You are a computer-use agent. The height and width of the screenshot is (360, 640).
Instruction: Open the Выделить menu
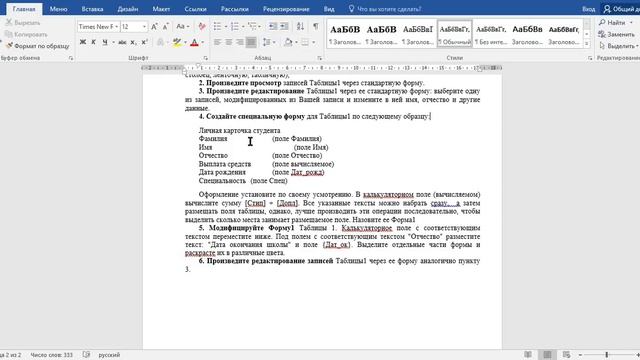coord(618,46)
